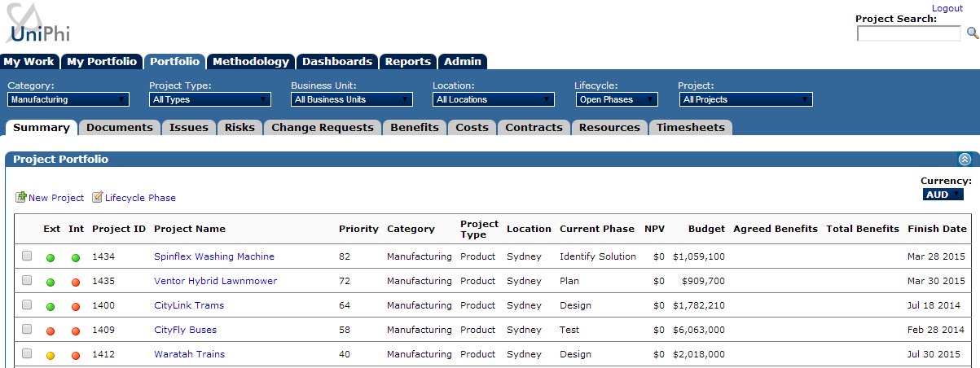
Task: Switch to the Documents sub-tab
Action: coord(120,128)
